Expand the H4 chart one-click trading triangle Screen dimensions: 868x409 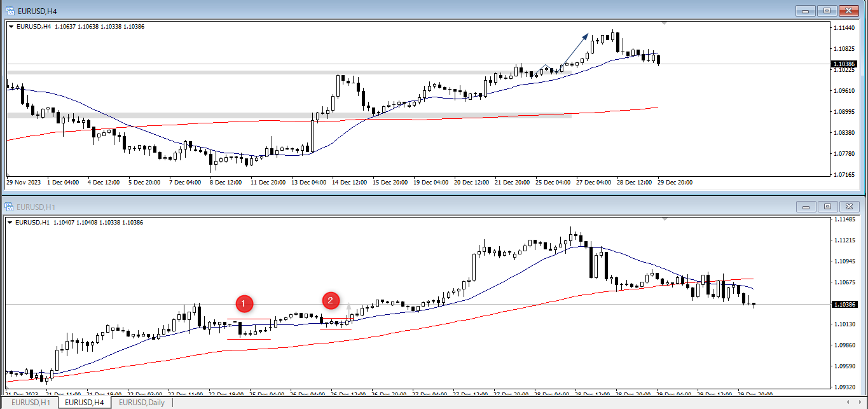coord(11,27)
